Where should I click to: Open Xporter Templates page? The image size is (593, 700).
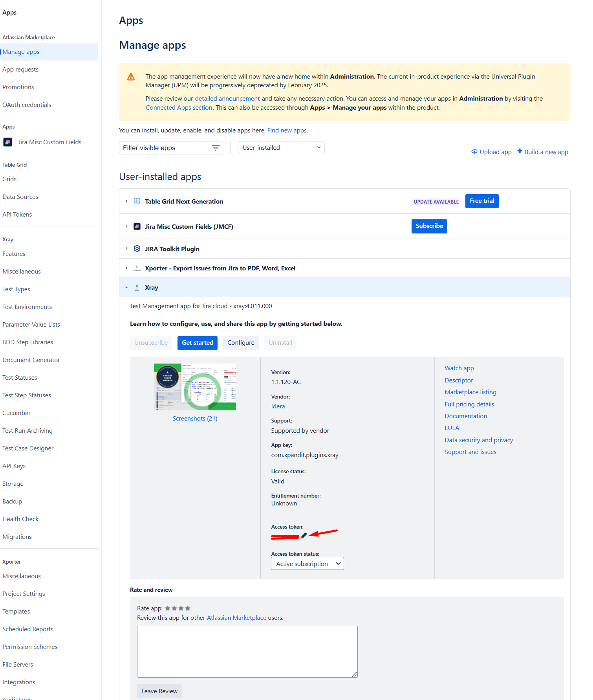[x=16, y=611]
